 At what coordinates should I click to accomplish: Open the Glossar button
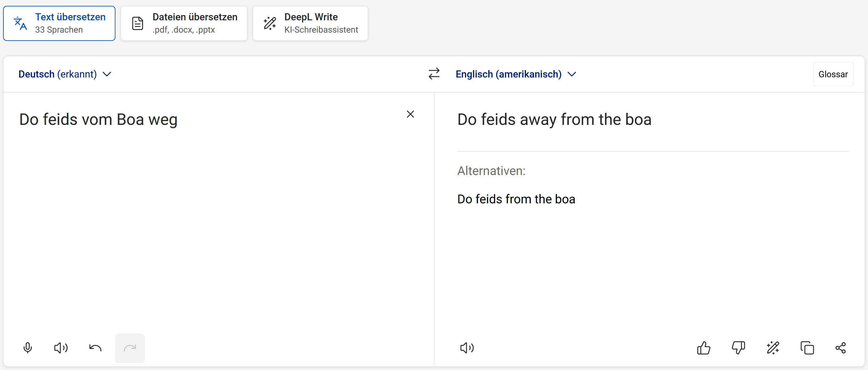833,74
